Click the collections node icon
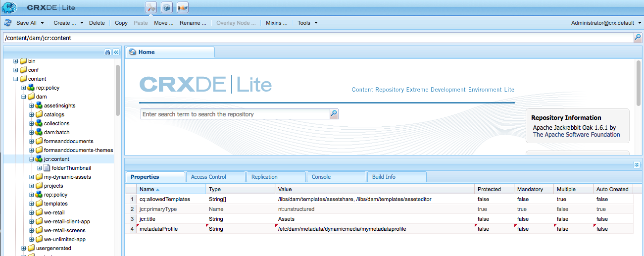 point(39,123)
